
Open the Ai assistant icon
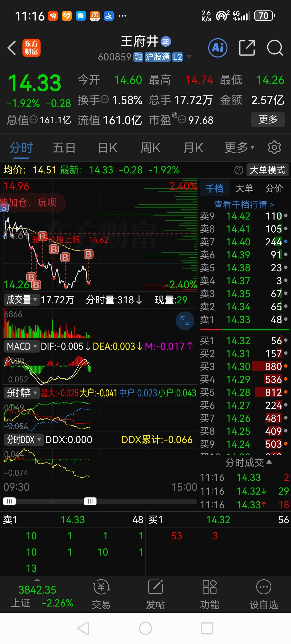click(218, 48)
